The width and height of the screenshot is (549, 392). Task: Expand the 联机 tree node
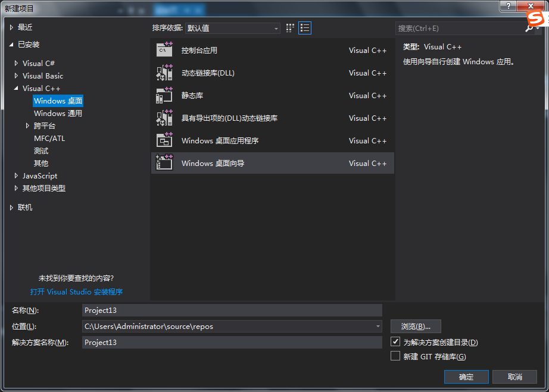click(x=11, y=208)
